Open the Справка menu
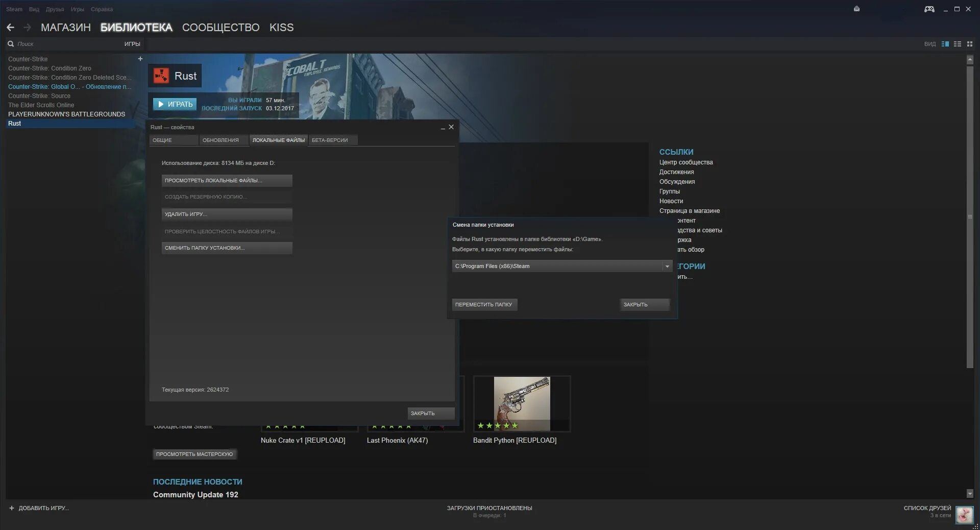This screenshot has height=530, width=980. [x=102, y=9]
